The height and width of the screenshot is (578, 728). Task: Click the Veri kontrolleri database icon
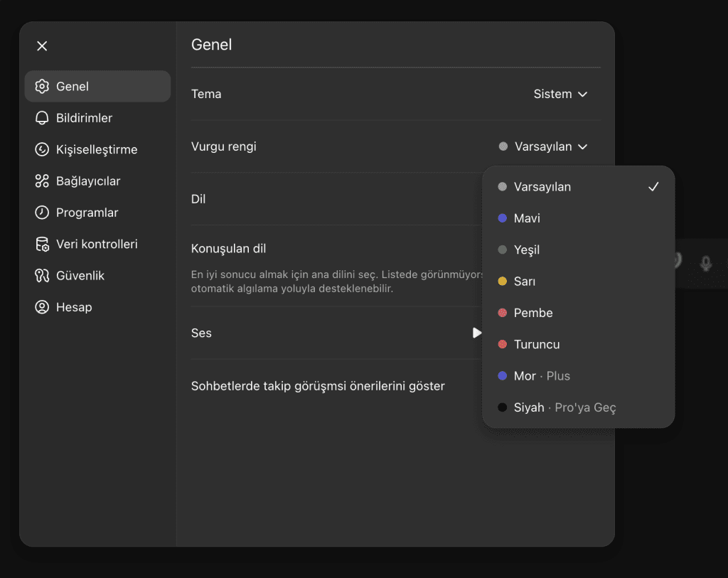click(42, 244)
